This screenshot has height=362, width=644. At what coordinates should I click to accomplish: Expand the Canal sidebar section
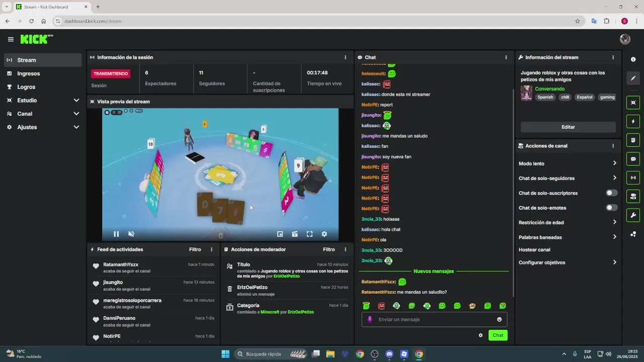(43, 114)
